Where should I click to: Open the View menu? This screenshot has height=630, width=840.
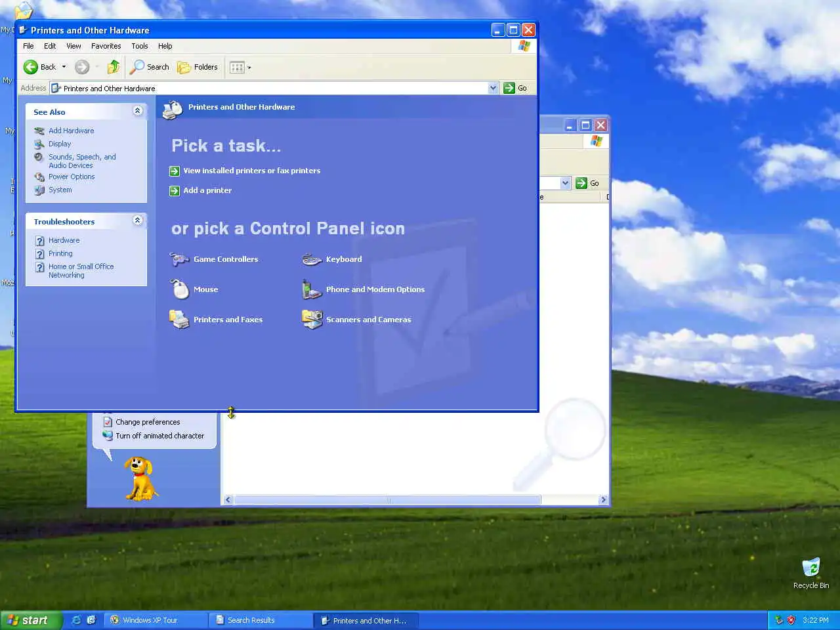(x=73, y=46)
